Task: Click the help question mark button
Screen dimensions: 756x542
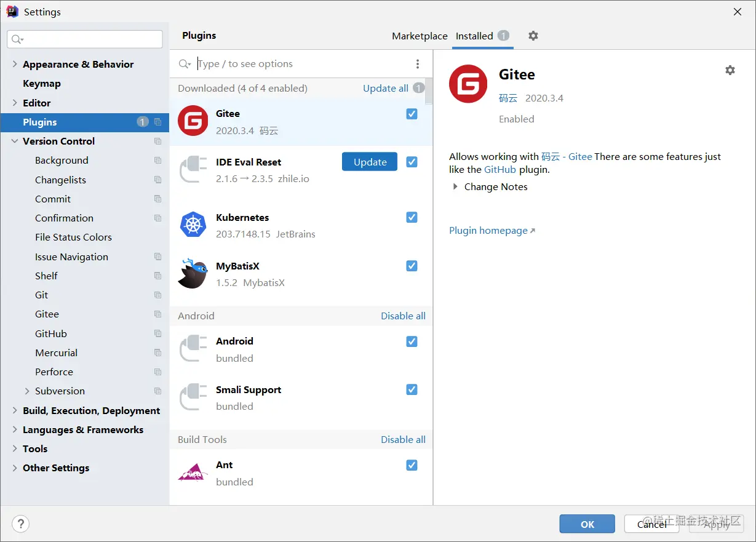Action: (20, 524)
